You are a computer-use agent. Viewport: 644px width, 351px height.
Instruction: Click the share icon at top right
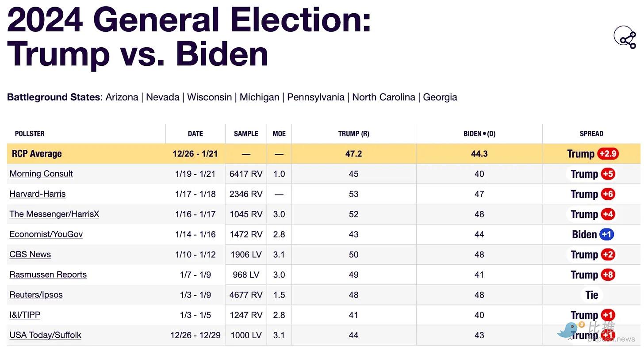[625, 37]
